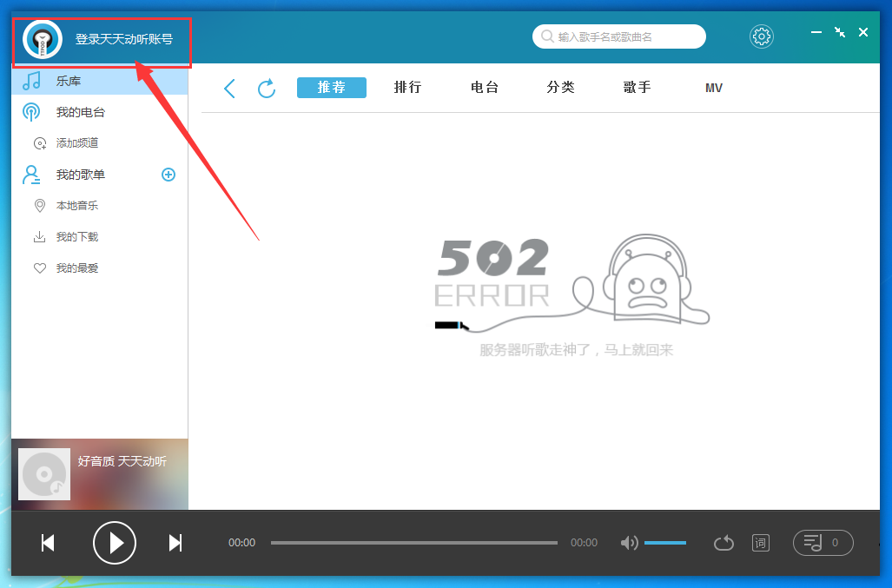Switch to the 排行 rankings tab
The image size is (892, 588).
[407, 88]
